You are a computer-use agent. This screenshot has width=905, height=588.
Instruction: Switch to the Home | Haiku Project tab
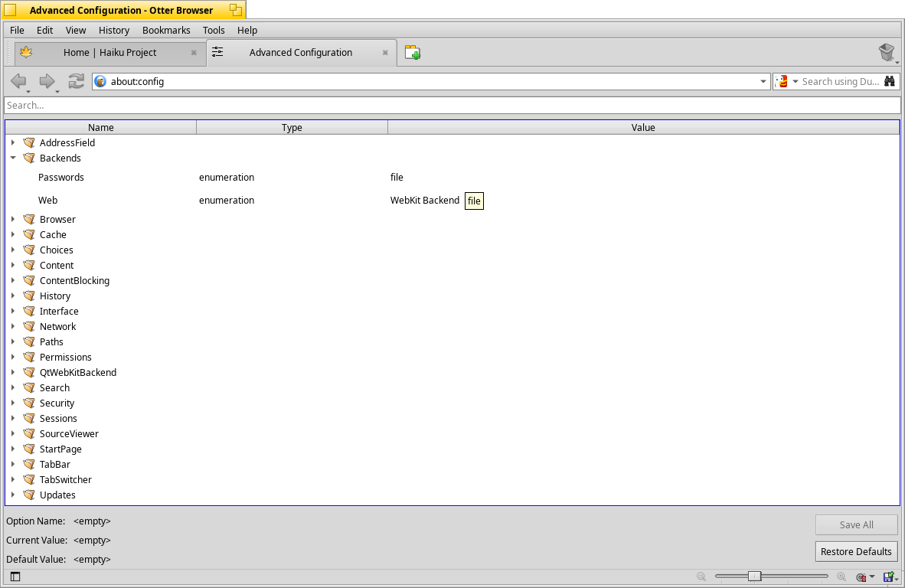[x=109, y=53]
